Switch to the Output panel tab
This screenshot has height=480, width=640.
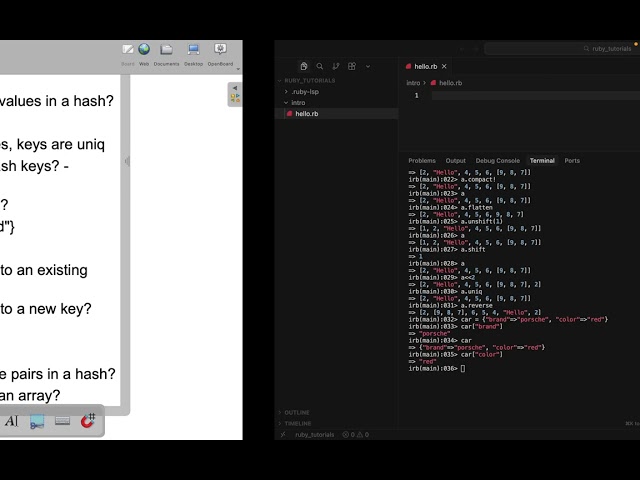456,160
